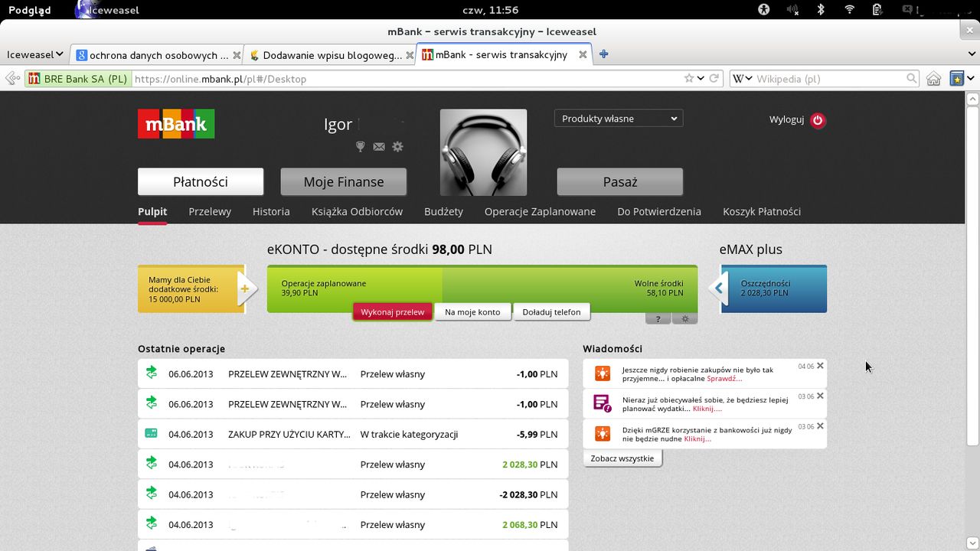Click the gear settings button under eKONTO bar
Screen dimensions: 980x551
[x=684, y=319]
